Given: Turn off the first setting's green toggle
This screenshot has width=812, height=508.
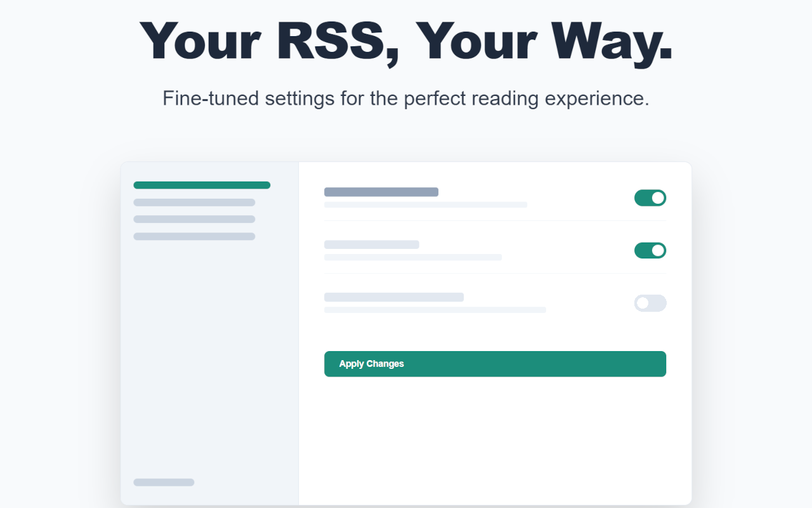Looking at the screenshot, I should 650,197.
